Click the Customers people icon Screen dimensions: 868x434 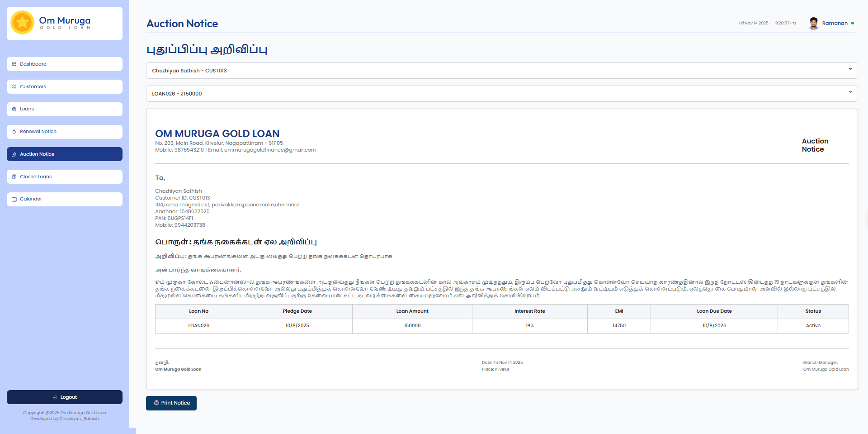pyautogui.click(x=14, y=87)
